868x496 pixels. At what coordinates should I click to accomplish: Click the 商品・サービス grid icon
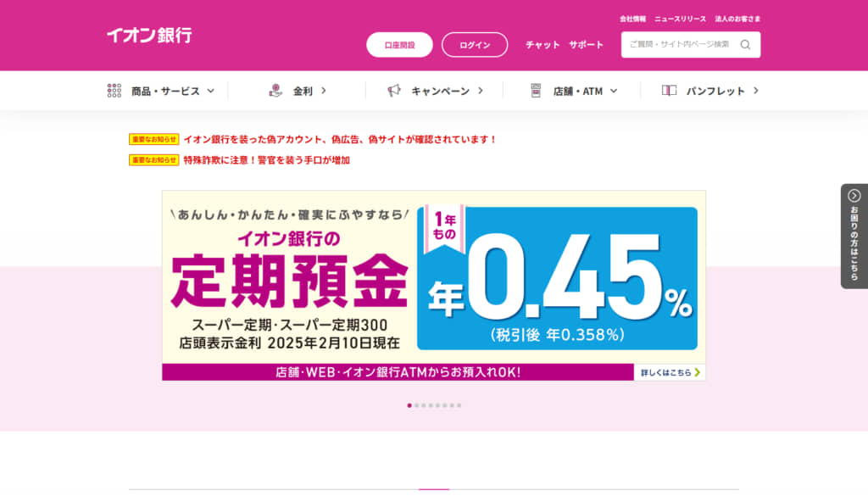tap(114, 91)
